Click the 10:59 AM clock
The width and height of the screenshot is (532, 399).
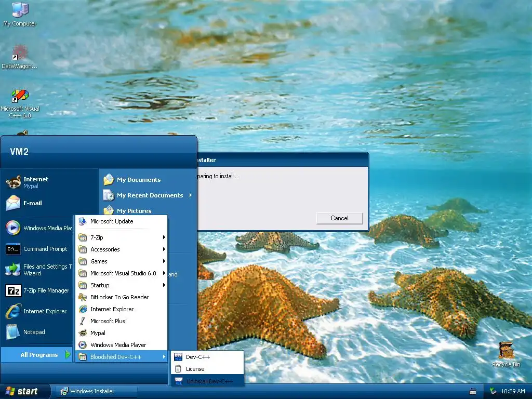coord(513,391)
